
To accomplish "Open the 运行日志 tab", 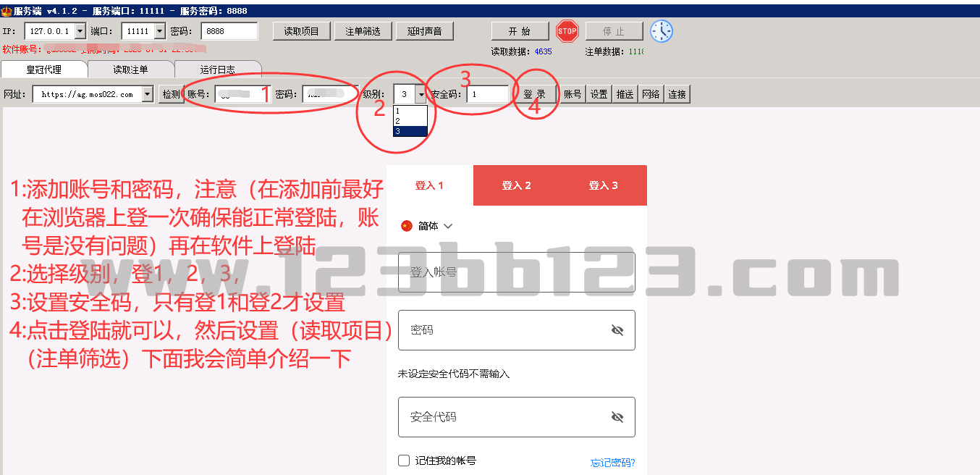I will tap(217, 70).
